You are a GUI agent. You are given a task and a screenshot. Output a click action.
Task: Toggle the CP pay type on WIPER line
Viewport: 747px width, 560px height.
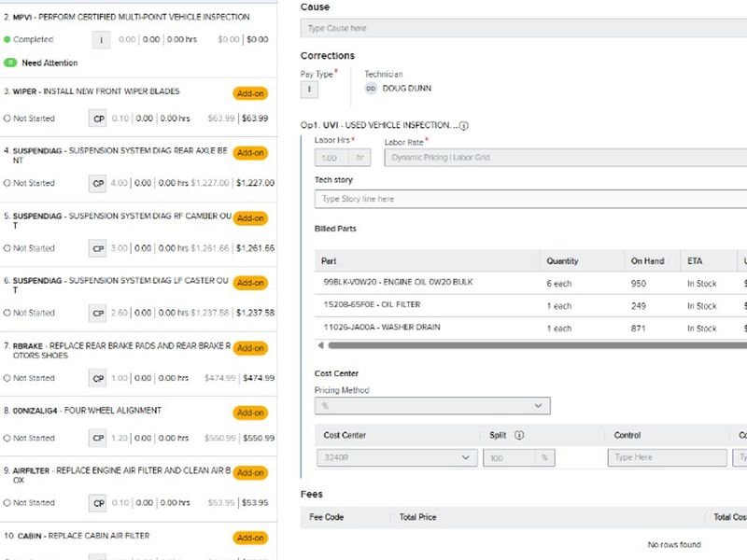click(x=98, y=119)
